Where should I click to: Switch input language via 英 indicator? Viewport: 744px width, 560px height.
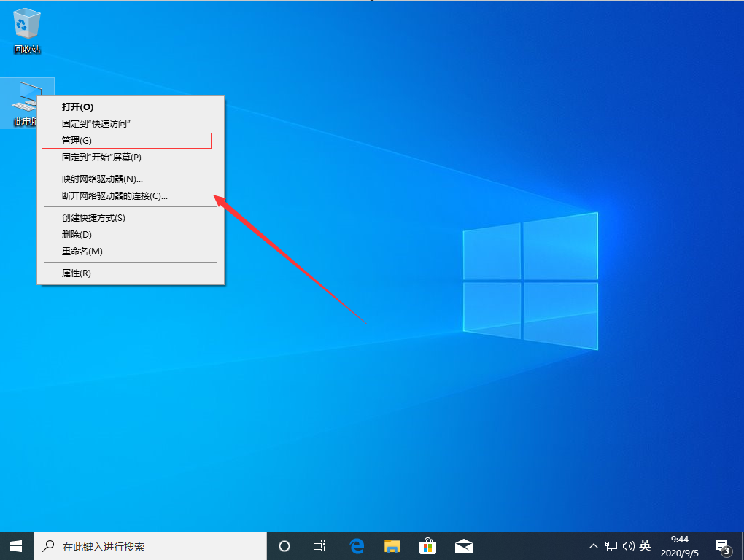646,545
